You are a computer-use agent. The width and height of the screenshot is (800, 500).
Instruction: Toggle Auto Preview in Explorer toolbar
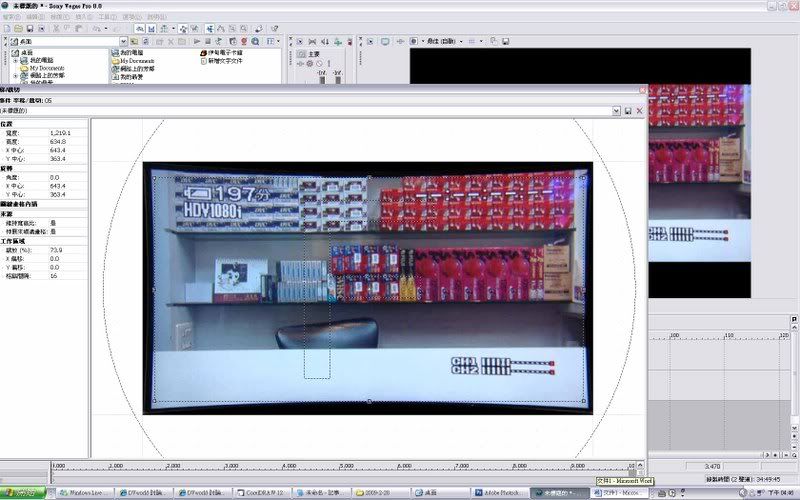pos(218,41)
